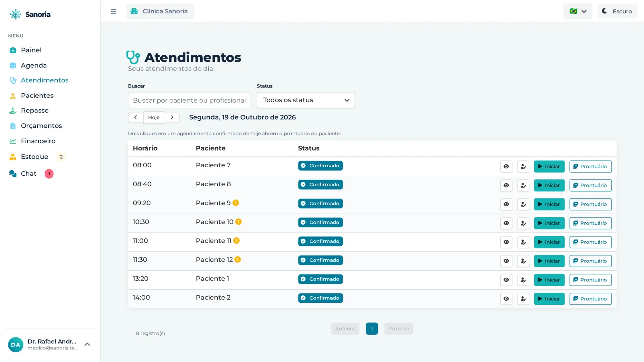Switch to Escuro dark theme
This screenshot has height=362, width=644.
tap(617, 11)
